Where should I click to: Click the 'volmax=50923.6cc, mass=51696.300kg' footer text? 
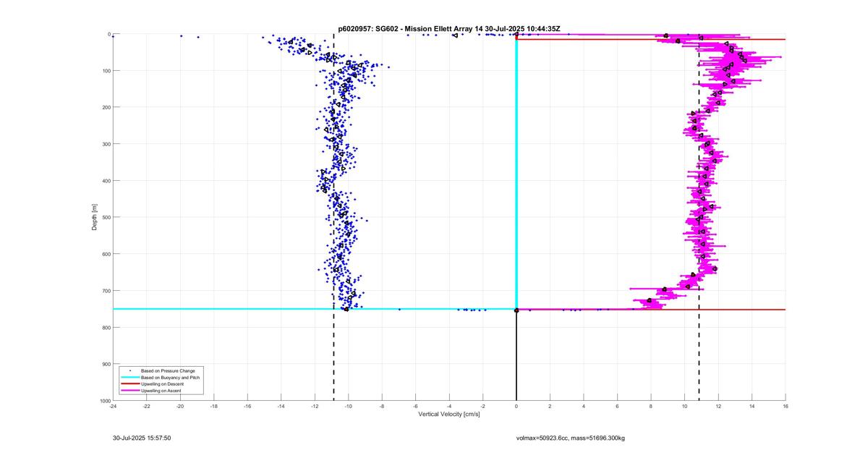pos(569,438)
